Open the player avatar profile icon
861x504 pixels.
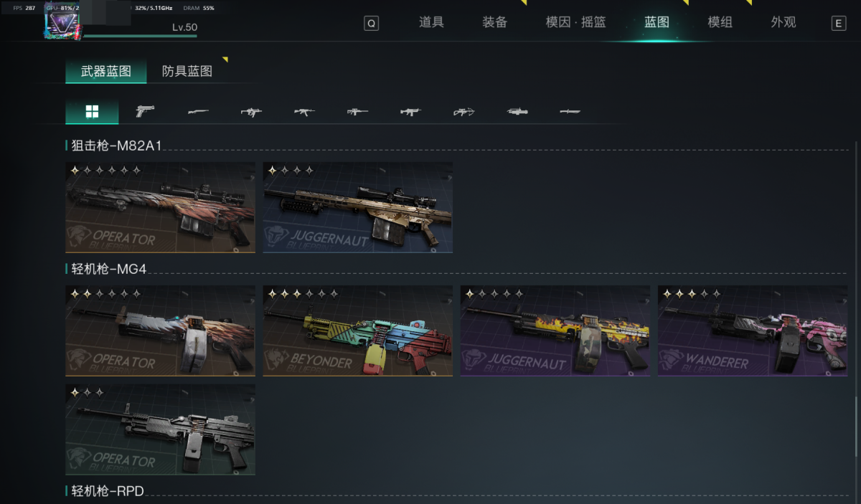62,20
